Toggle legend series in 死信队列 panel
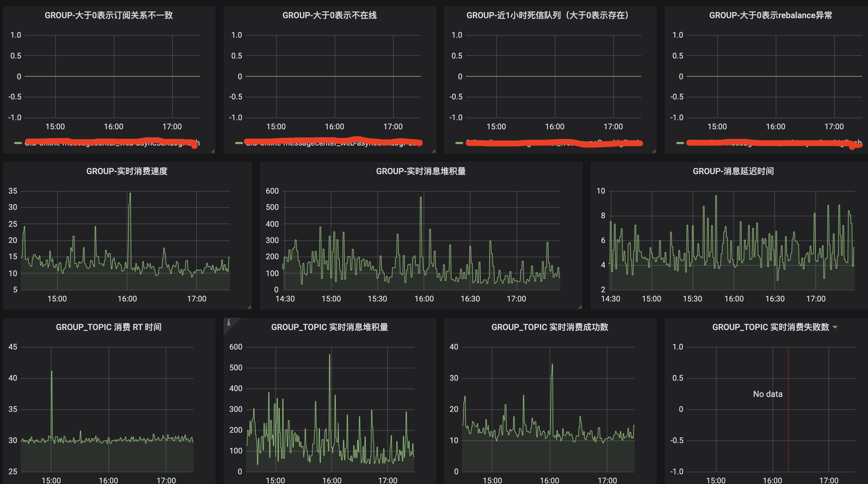The height and width of the screenshot is (484, 868). pyautogui.click(x=553, y=143)
